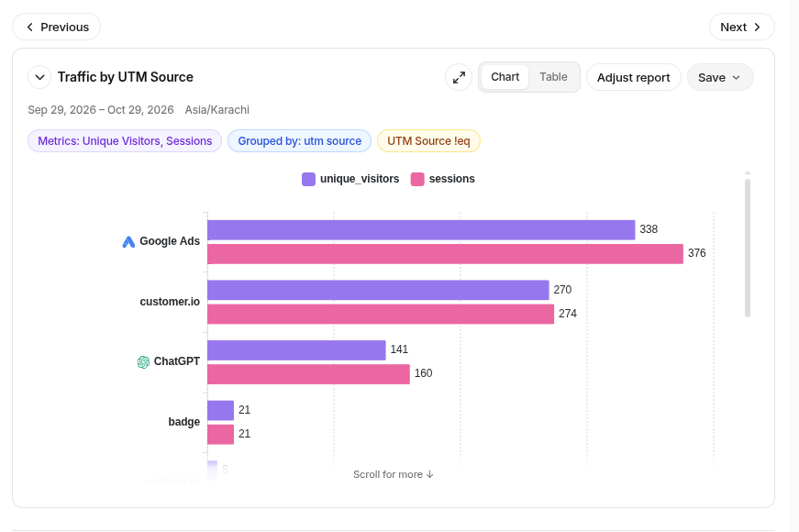The image size is (799, 532).
Task: Click the Asia/Karachi timezone text
Action: point(217,110)
